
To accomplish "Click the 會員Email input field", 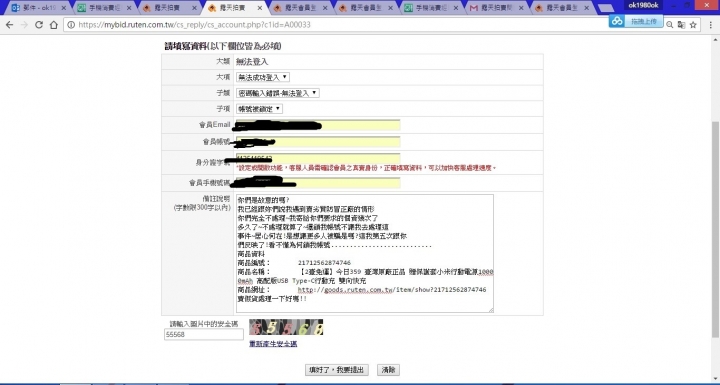I will pos(318,125).
